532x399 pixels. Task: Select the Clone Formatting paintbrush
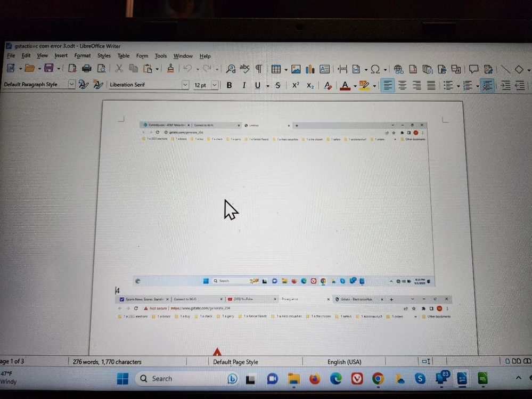click(170, 69)
